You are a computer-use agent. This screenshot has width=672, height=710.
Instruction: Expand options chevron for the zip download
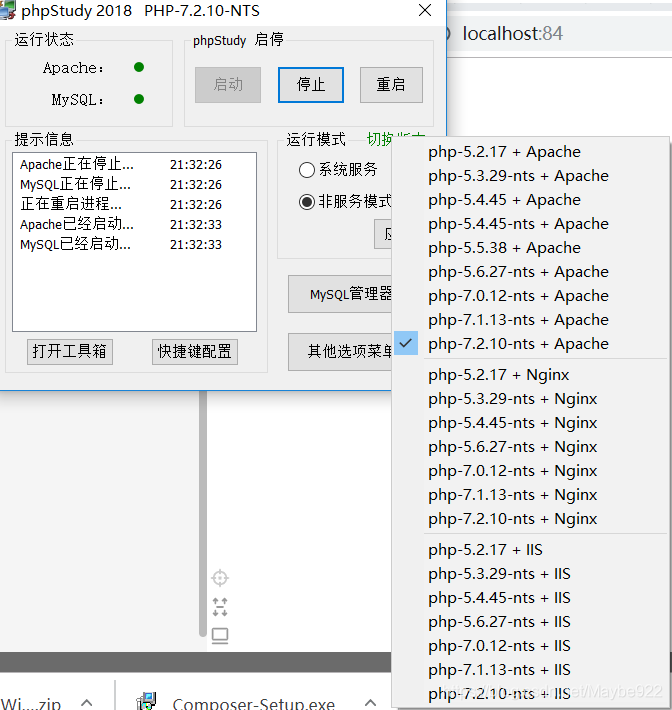(x=86, y=702)
